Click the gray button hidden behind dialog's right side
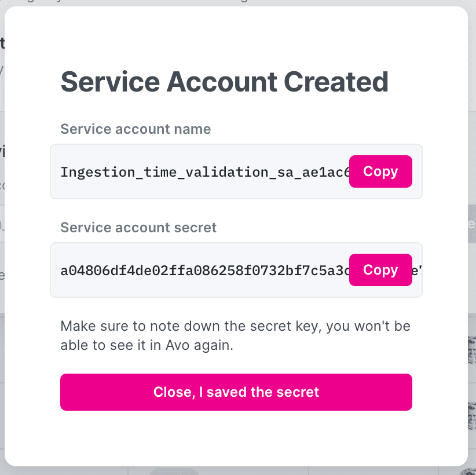 coord(471,224)
